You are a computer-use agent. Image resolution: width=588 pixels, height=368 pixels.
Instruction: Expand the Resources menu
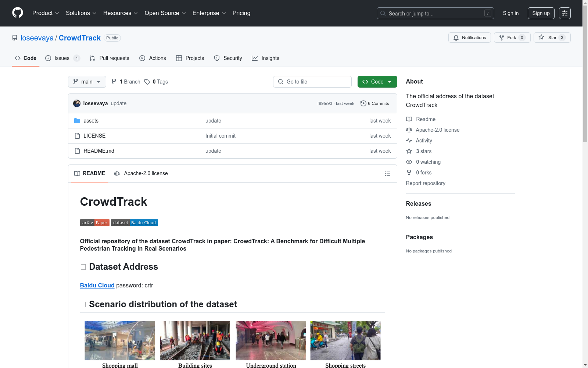click(121, 13)
